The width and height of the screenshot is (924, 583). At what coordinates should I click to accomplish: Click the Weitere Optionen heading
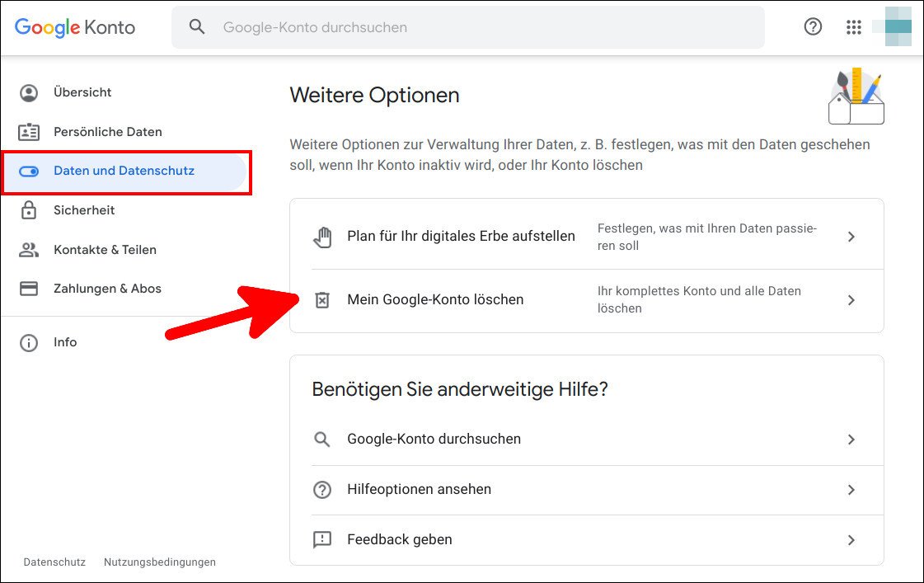(374, 96)
